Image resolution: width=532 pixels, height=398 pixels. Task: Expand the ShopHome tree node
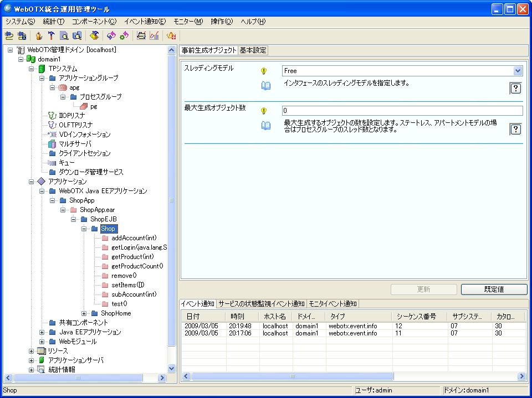[x=85, y=313]
